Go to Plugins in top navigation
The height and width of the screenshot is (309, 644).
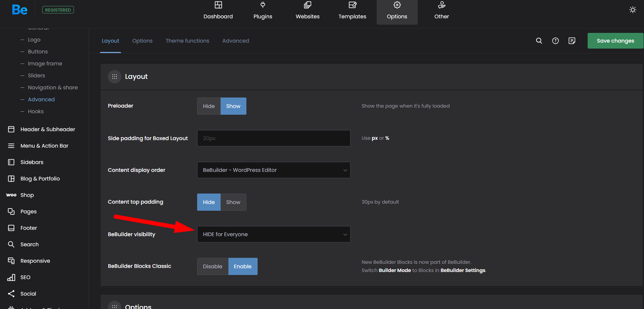click(263, 11)
